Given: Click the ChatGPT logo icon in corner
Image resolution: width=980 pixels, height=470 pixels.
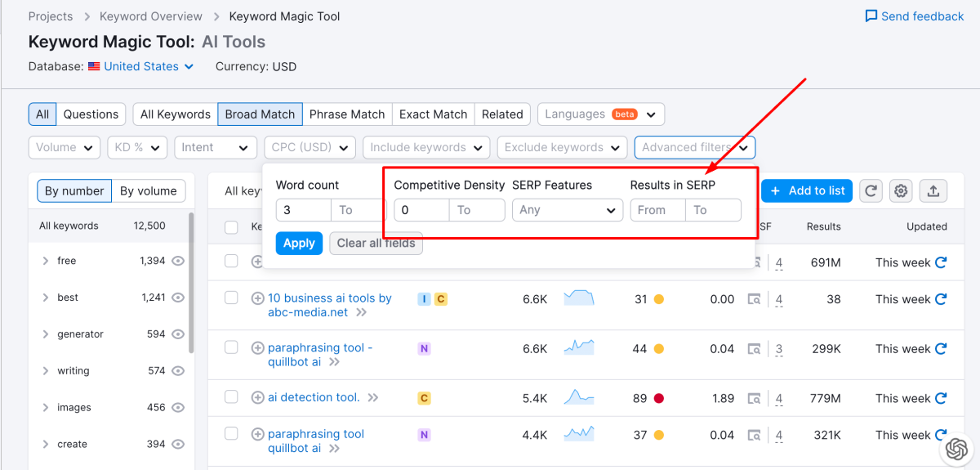Looking at the screenshot, I should 956,449.
